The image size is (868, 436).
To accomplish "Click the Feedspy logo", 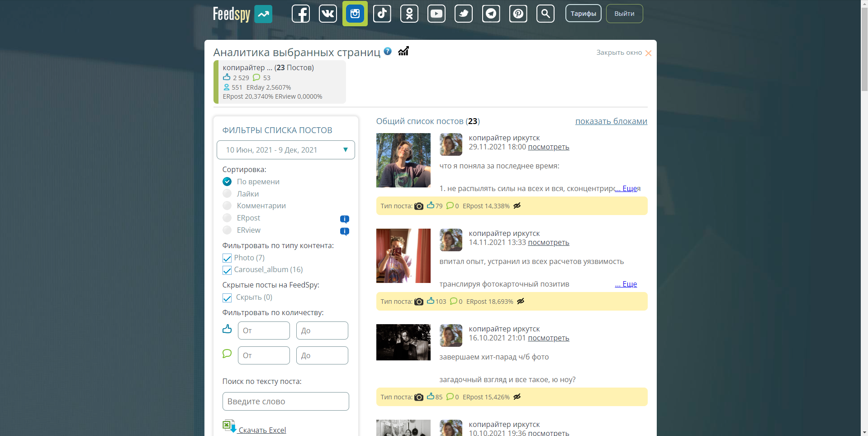I will [242, 14].
